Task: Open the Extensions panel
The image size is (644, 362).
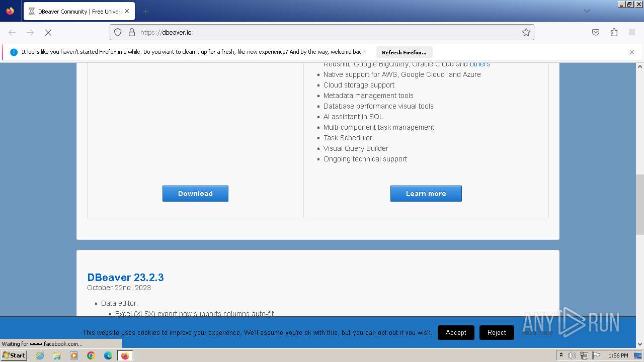Action: (x=614, y=32)
